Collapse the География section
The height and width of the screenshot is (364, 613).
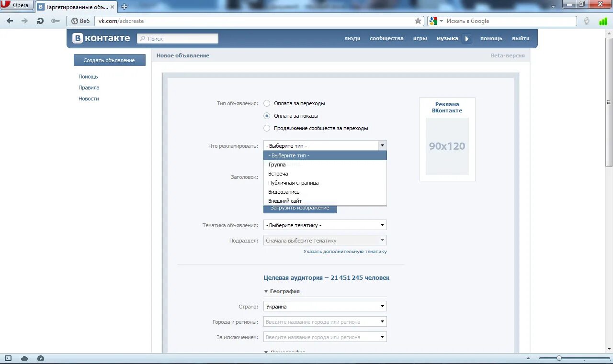[x=282, y=291]
